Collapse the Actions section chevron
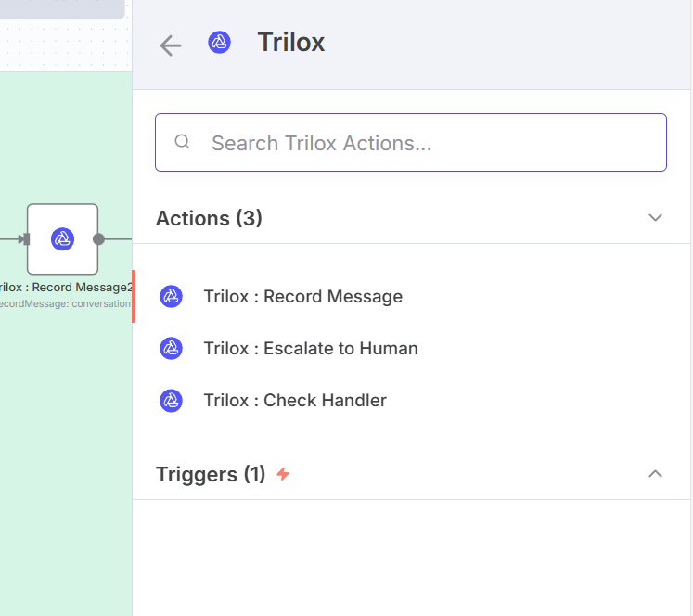The width and height of the screenshot is (693, 616). click(x=655, y=218)
